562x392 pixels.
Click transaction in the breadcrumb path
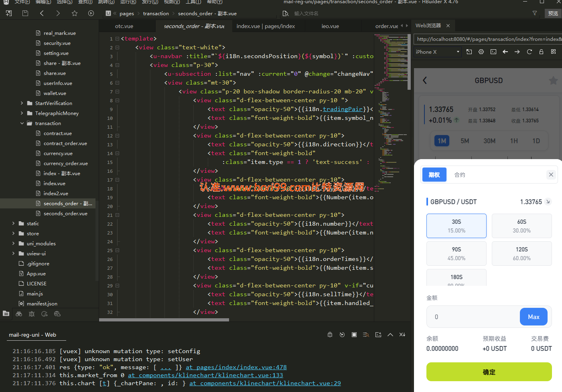[x=156, y=14]
